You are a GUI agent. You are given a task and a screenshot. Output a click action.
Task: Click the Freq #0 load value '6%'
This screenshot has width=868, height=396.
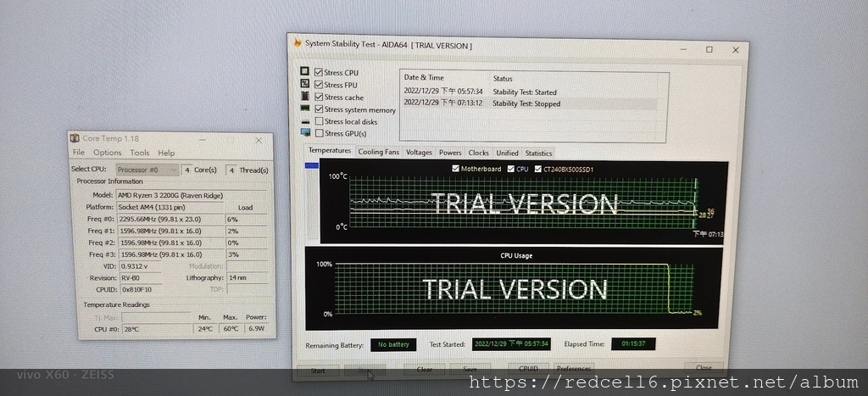pos(247,219)
